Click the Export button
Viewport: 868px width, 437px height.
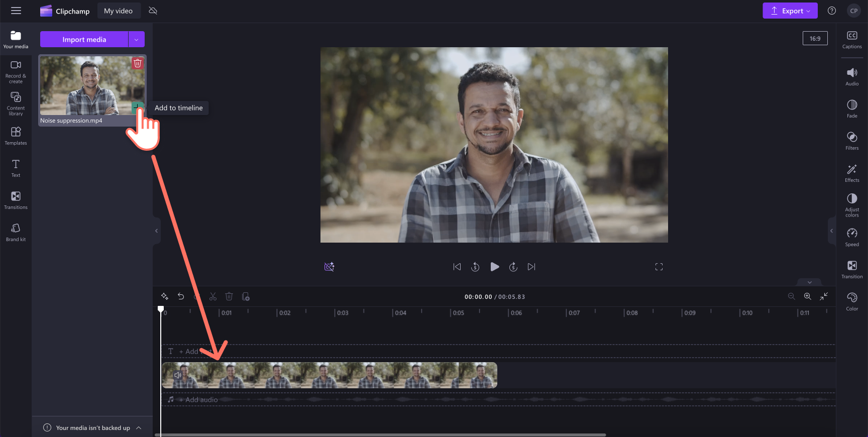click(x=790, y=11)
